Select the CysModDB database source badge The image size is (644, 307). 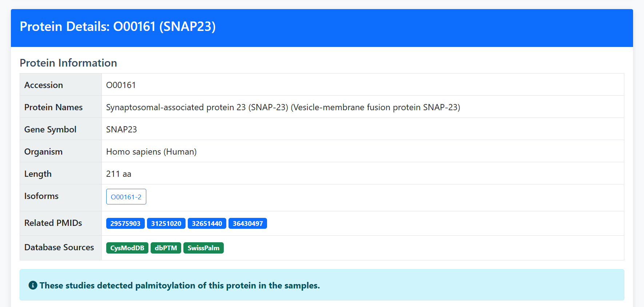(x=127, y=248)
